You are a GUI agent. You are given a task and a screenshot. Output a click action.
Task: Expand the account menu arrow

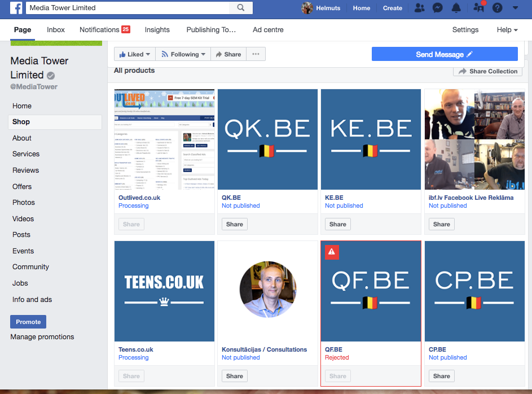[x=515, y=8]
